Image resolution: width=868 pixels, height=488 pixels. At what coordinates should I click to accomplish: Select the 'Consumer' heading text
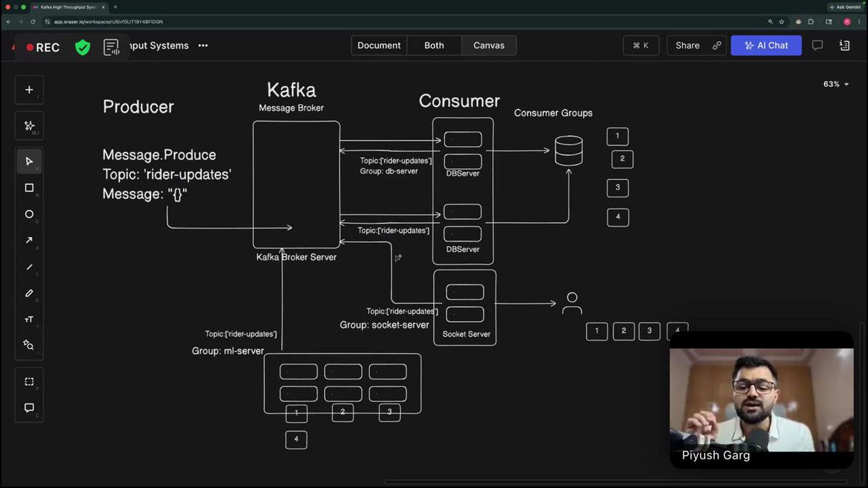click(x=459, y=101)
